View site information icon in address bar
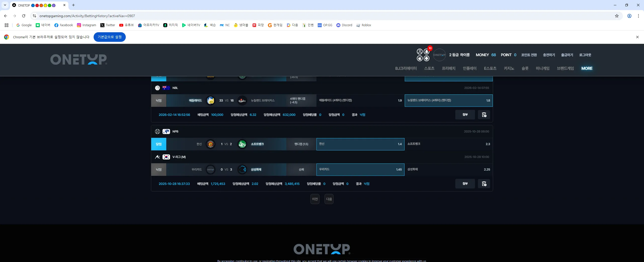Screen dimensions: 644x262 (34, 16)
